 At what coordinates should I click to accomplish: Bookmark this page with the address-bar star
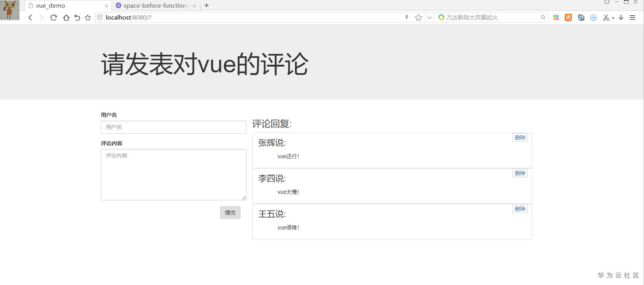click(x=419, y=18)
